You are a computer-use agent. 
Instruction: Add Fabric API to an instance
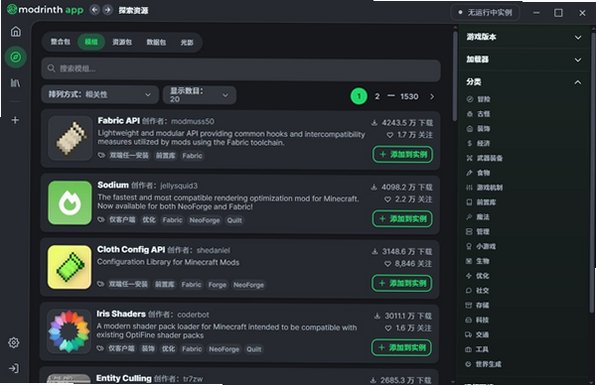coord(403,155)
